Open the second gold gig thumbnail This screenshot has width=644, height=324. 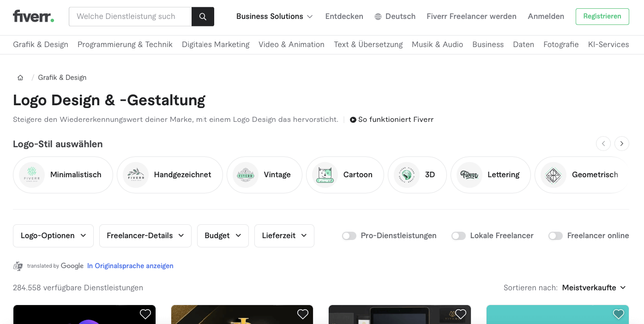pyautogui.click(x=242, y=315)
